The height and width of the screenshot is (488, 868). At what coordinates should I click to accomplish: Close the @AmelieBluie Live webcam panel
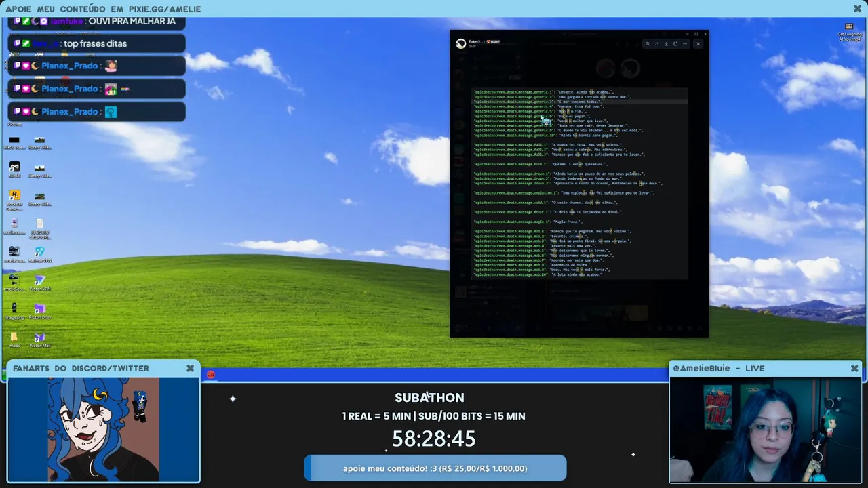854,369
